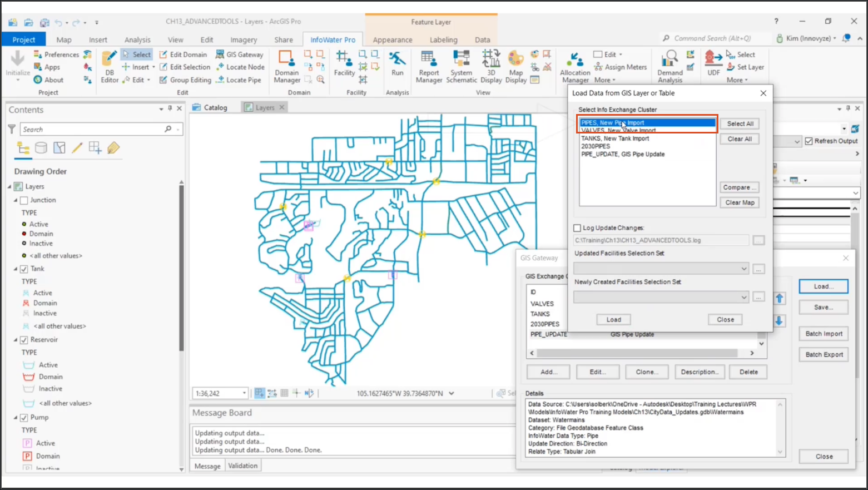Screen dimensions: 868x490
Task: Open the InfoWater Pro Preferences
Action: click(56, 55)
